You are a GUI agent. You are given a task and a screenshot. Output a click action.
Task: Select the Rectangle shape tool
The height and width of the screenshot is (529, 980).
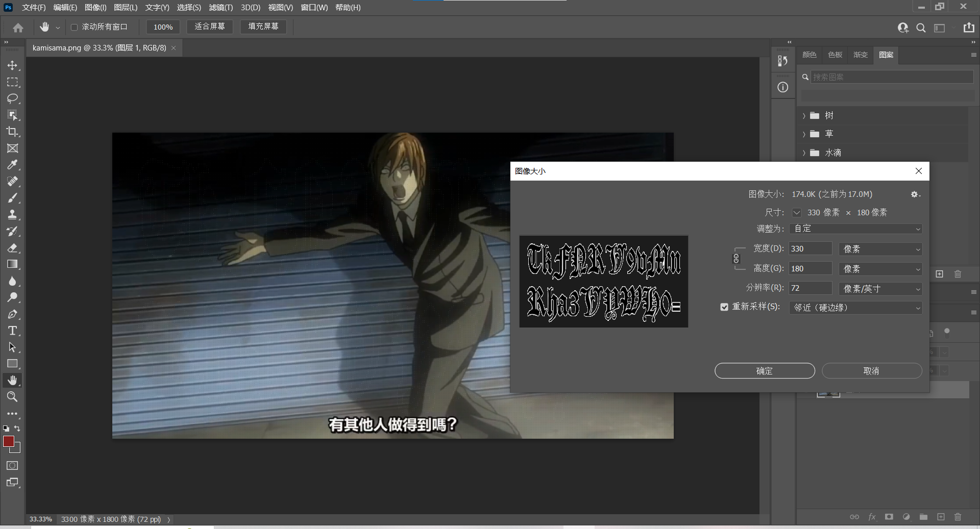click(x=12, y=364)
